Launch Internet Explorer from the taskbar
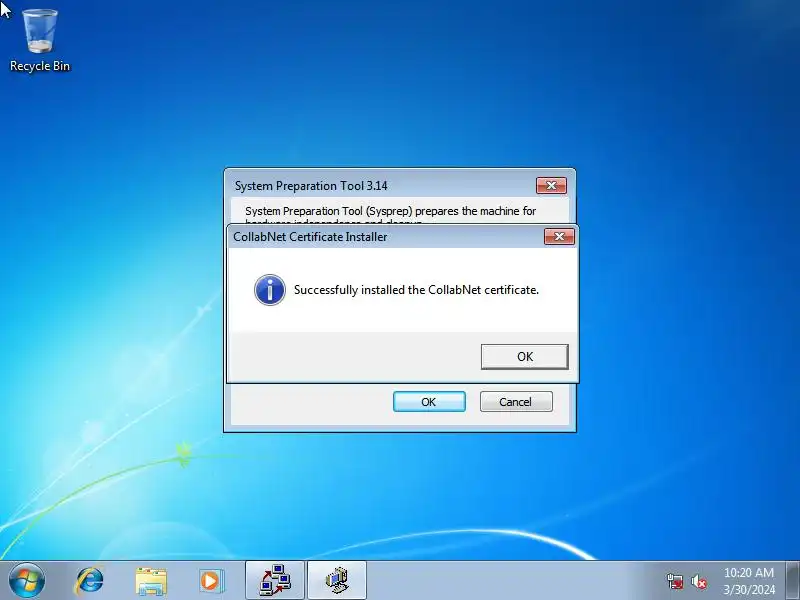Viewport: 800px width, 600px height. (90, 581)
